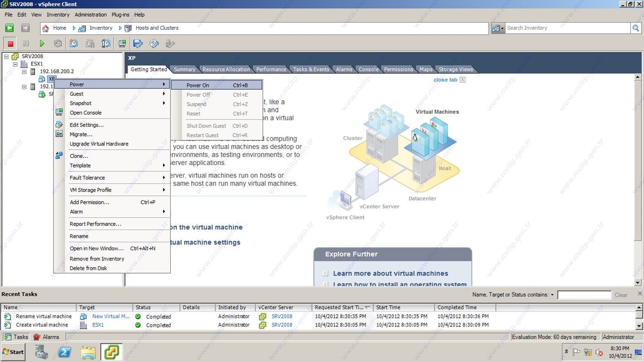Click the Launch Console toolbar icon

(x=122, y=44)
